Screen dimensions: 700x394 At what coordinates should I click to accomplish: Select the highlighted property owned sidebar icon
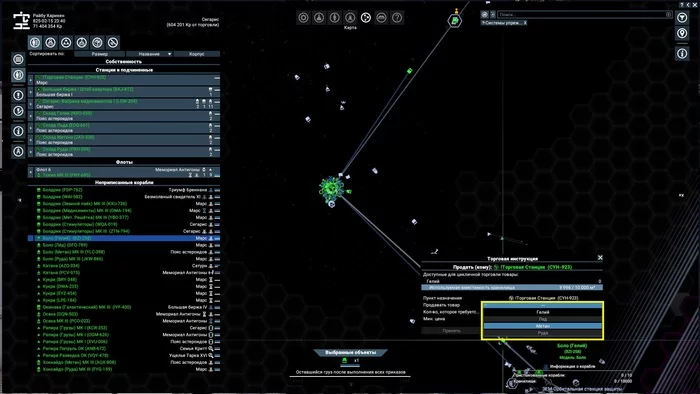(18, 75)
